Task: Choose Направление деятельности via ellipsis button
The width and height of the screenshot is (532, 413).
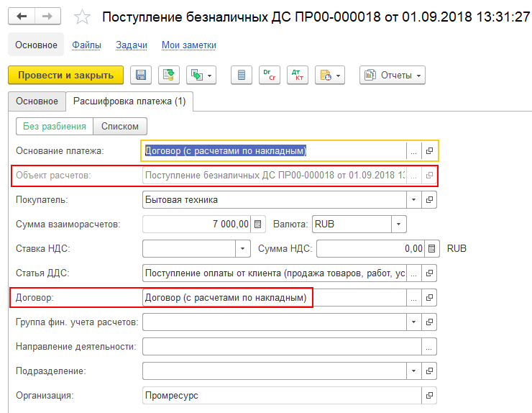Action: 429,346
